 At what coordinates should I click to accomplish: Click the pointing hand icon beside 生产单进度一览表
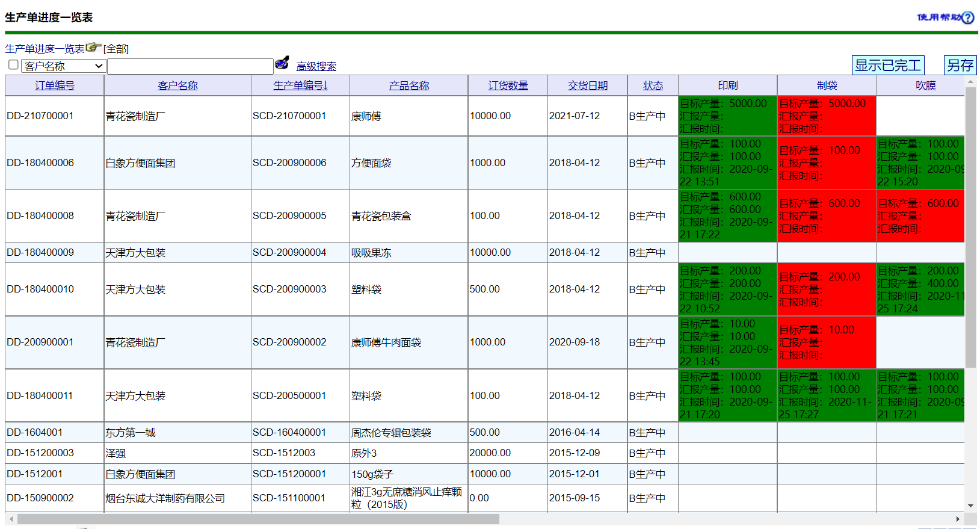pos(94,47)
